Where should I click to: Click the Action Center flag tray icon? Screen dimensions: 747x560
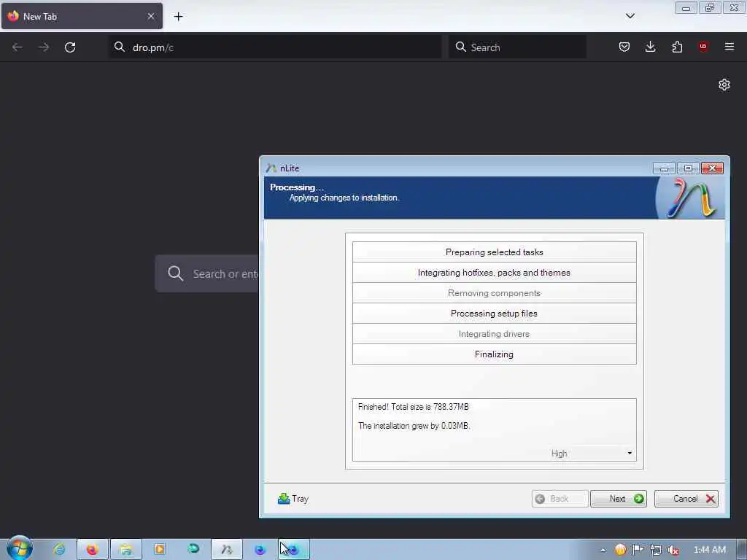pos(638,550)
